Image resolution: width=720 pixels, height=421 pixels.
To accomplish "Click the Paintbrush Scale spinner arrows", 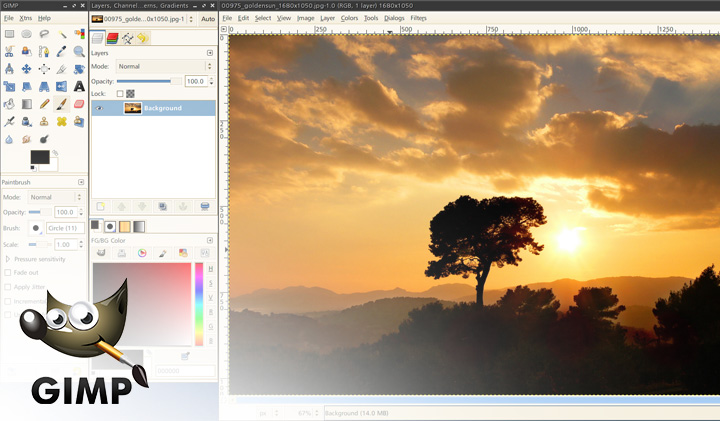I will pyautogui.click(x=81, y=244).
